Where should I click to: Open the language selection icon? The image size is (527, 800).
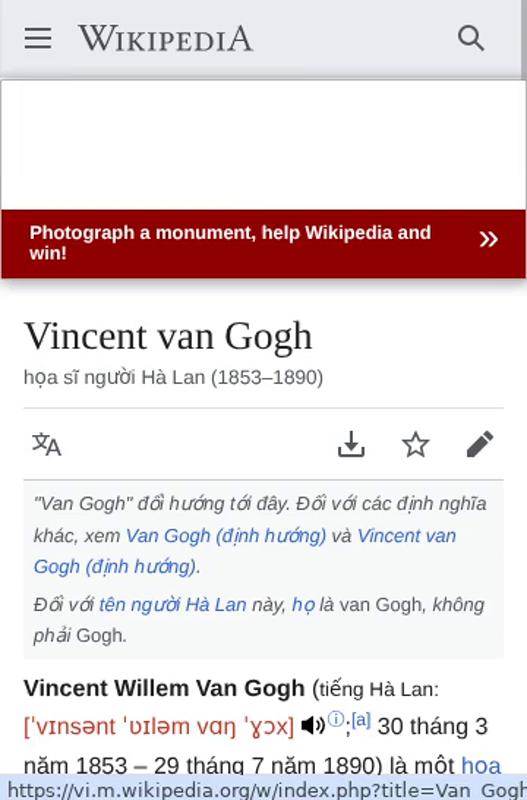coord(46,444)
